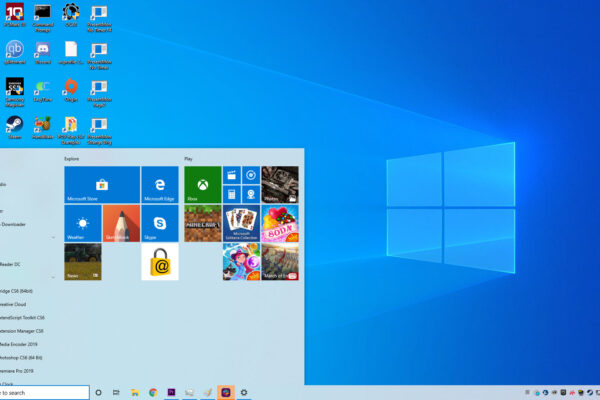The image size is (600, 400).
Task: Open the SketchBook pencil tile
Action: [121, 223]
